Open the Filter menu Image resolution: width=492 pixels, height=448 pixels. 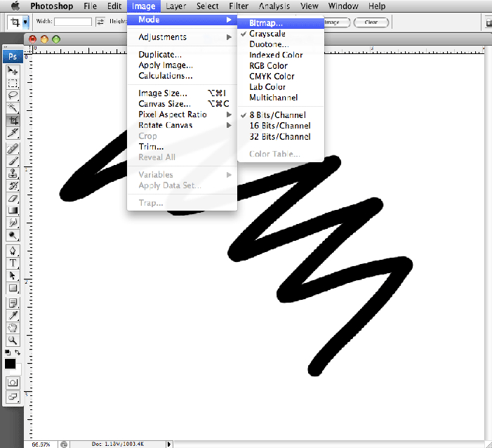click(239, 6)
